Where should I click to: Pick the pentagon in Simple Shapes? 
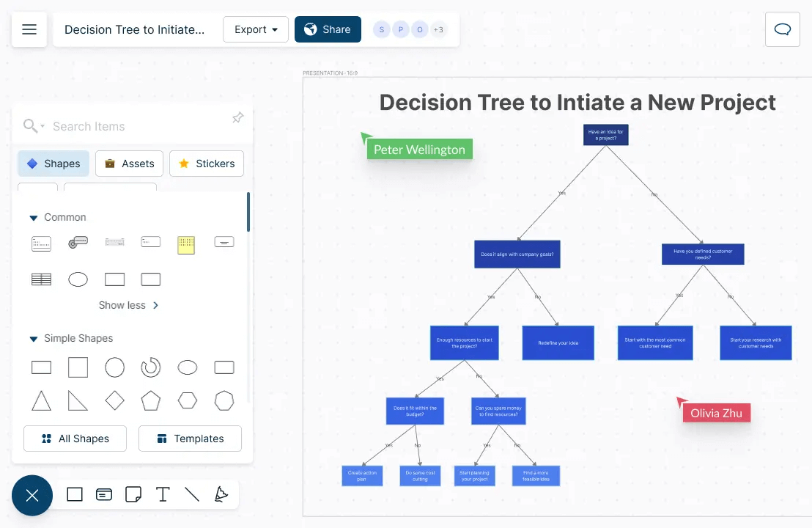[x=151, y=400]
